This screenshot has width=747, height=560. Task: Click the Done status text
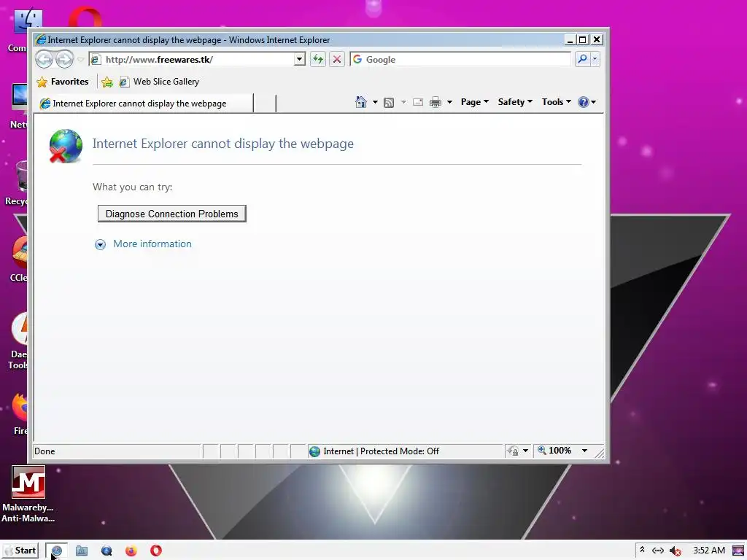pos(44,451)
